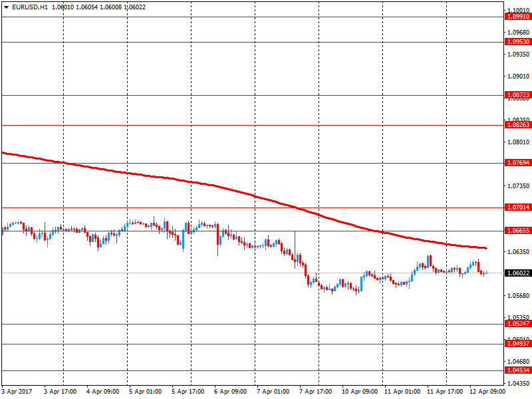Open the EURUSD,H1 chart dropdown arrow
Screen dimensions: 532x399
pos(6,7)
